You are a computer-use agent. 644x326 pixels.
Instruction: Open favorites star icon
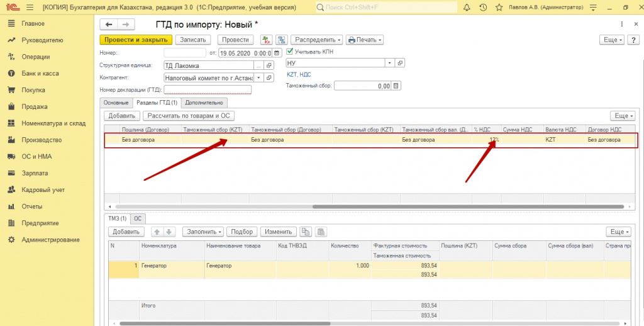tap(499, 8)
